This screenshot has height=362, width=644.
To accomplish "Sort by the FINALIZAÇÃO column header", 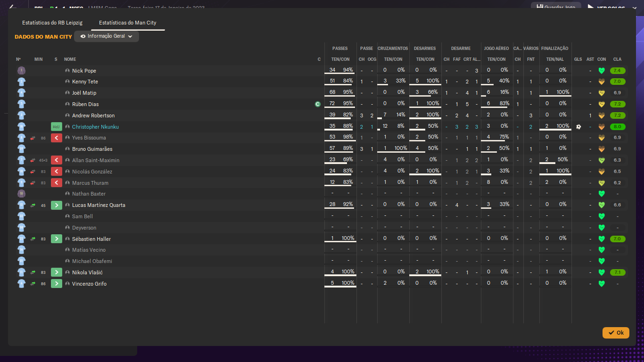I will tap(554, 49).
